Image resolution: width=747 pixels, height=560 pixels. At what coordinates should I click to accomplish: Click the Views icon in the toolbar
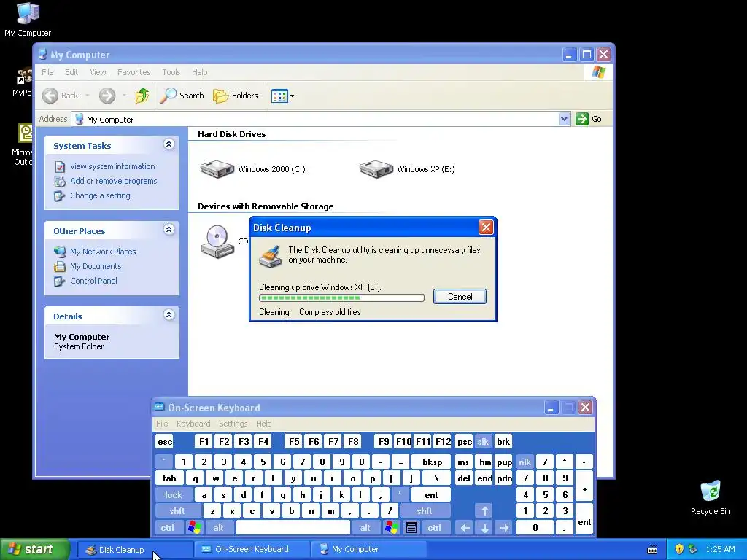(x=279, y=96)
